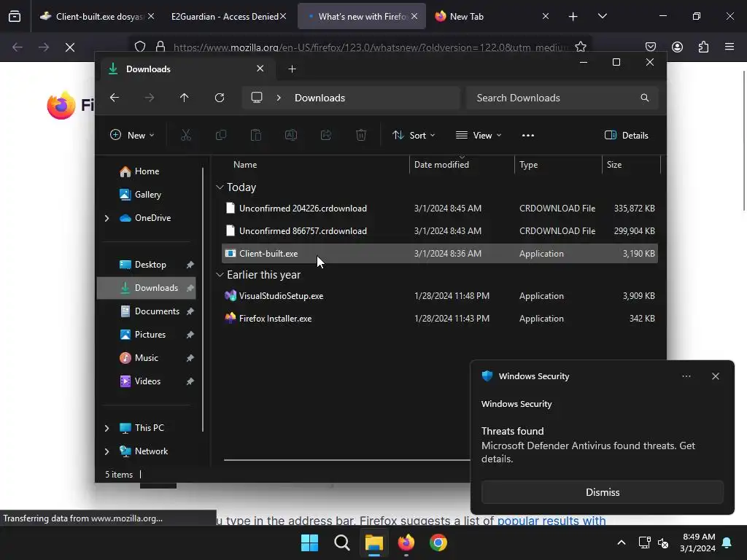Screen dimensions: 747x560
Task: Click the search magnifier in Search Downloads
Action: click(x=645, y=98)
